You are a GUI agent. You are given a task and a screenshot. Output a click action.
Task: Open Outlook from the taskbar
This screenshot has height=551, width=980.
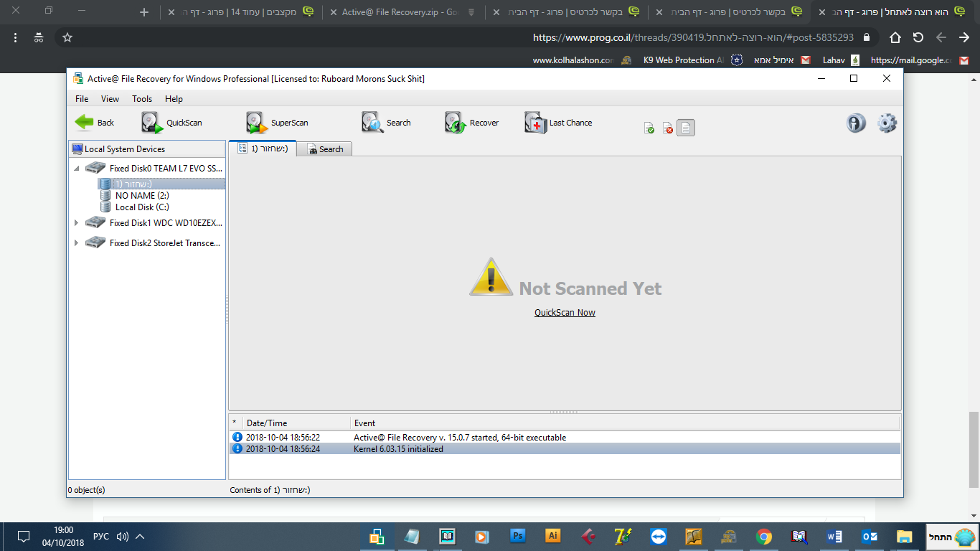[x=869, y=537]
